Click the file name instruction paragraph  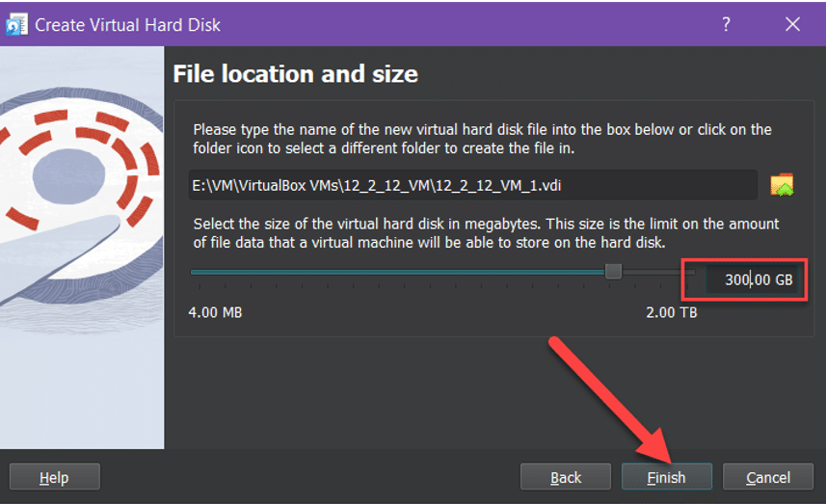482,137
